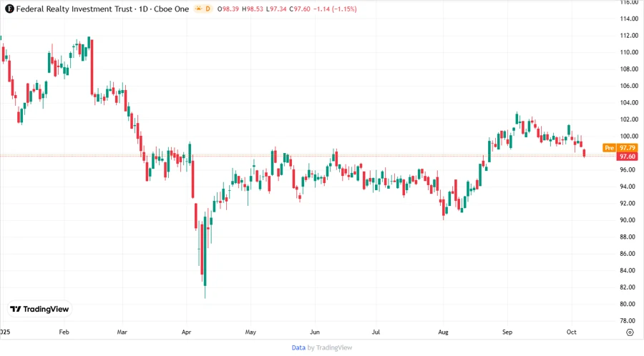Click the orange D delayed-data badge
Image resolution: width=644 pixels, height=356 pixels.
coord(208,9)
